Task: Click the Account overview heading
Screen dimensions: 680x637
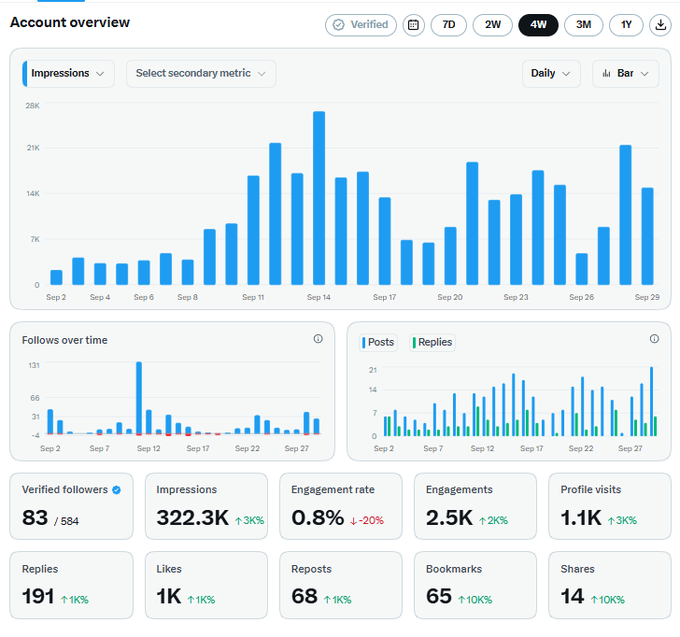Action: tap(70, 22)
